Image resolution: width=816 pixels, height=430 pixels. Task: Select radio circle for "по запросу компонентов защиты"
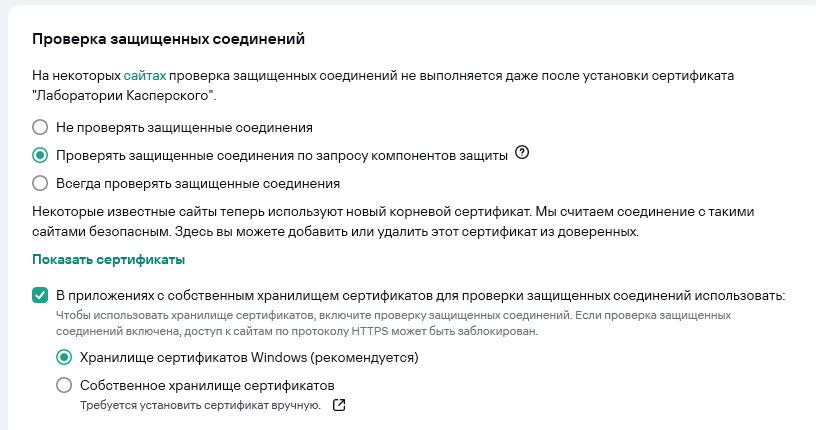tap(40, 155)
